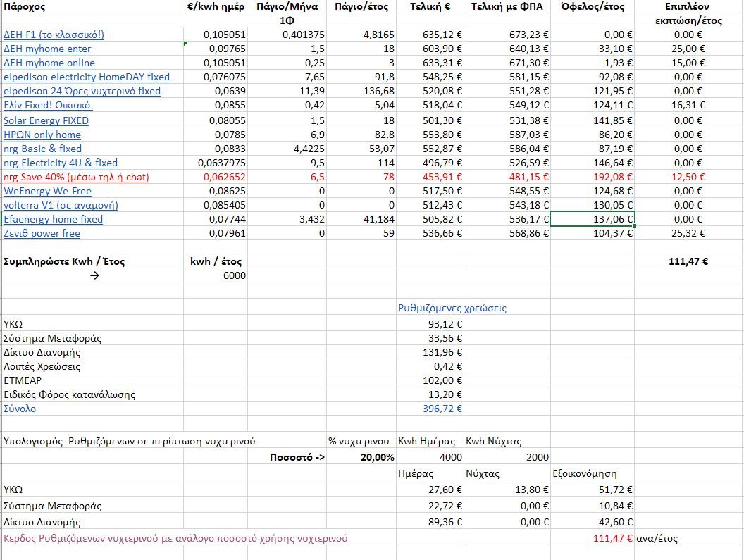Open the WeEnergy We-Free link
The width and height of the screenshot is (744, 560).
click(x=47, y=192)
